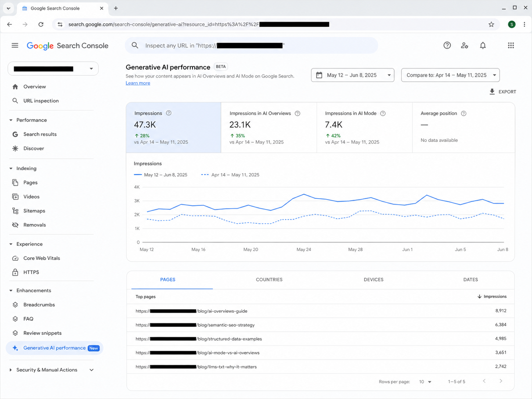Click the calendar icon in date range
This screenshot has width=532, height=399.
pos(319,75)
